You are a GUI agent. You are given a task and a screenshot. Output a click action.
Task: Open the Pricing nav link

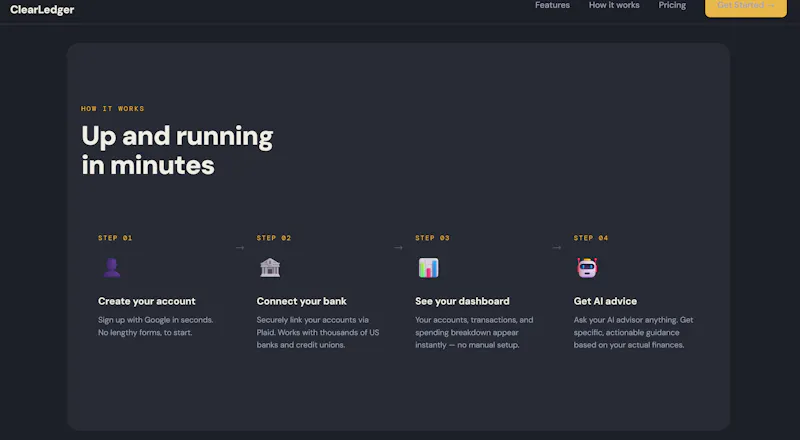tap(672, 5)
